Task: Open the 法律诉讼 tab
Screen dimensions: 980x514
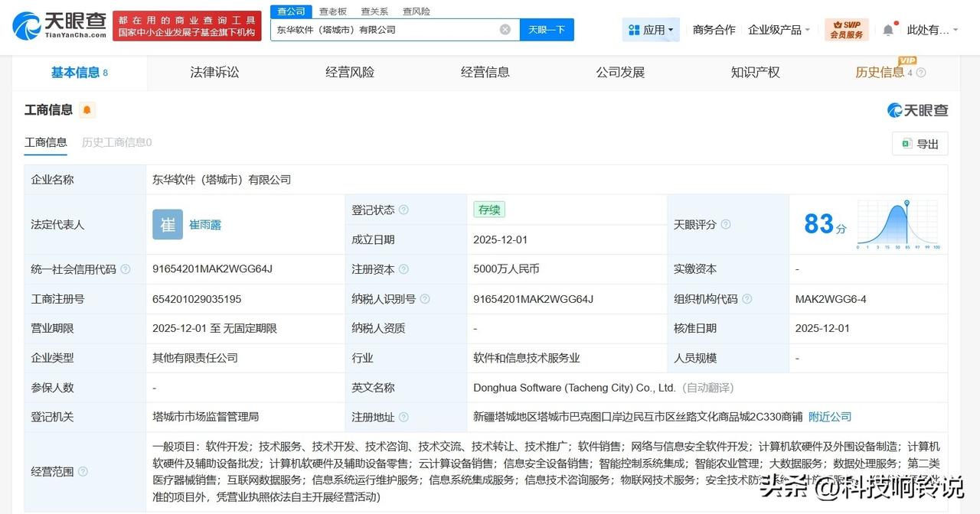Action: point(214,72)
